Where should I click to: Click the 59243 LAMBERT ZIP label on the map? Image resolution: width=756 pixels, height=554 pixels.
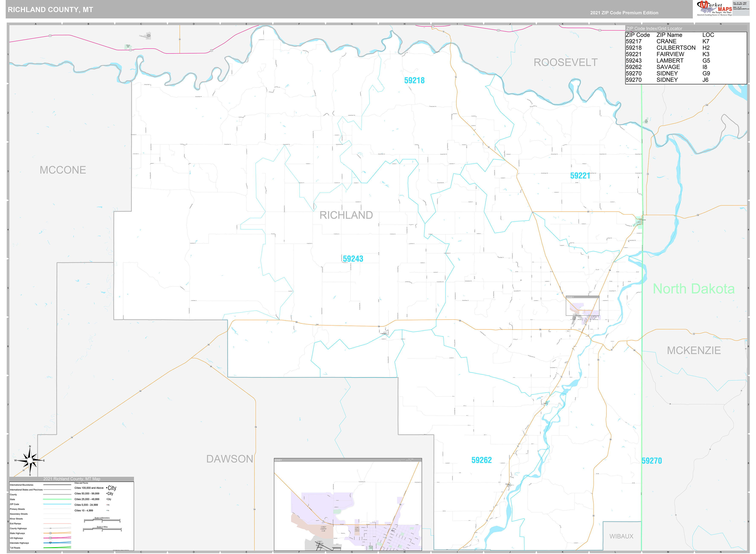click(x=354, y=258)
